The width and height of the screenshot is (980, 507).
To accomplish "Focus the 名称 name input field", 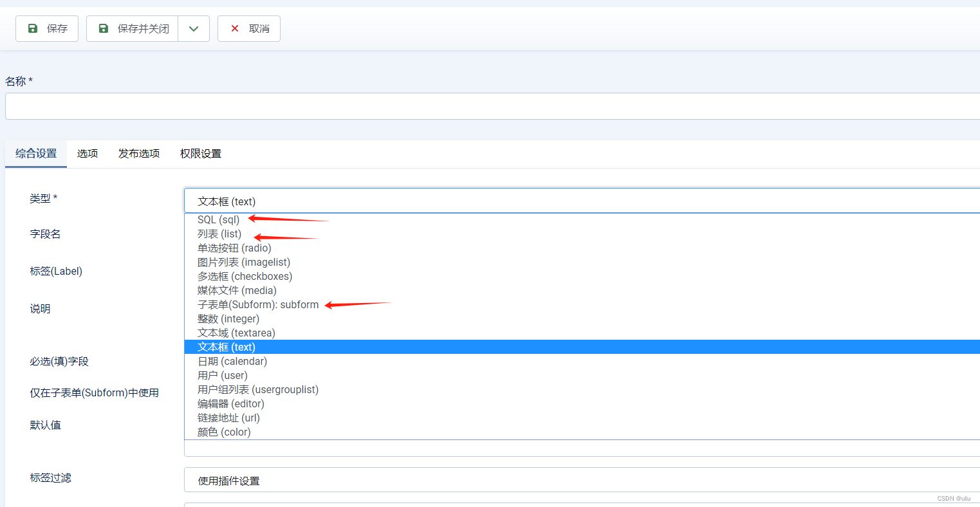I will coord(492,106).
